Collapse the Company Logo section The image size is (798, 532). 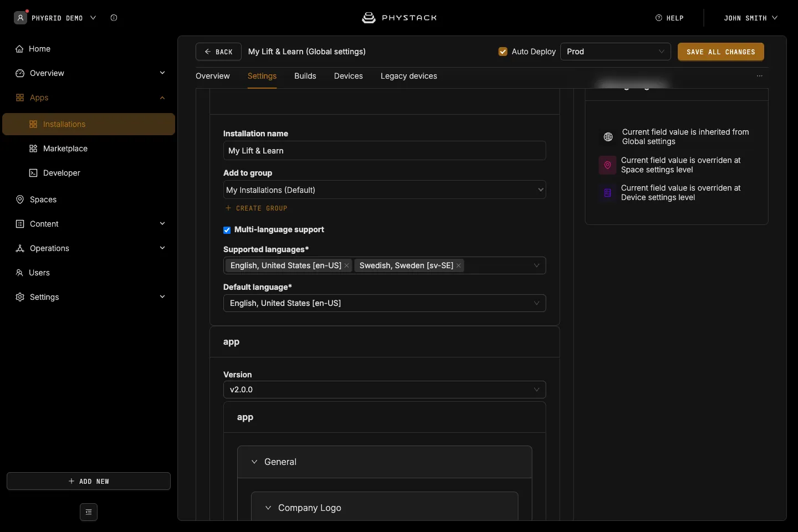coord(268,508)
